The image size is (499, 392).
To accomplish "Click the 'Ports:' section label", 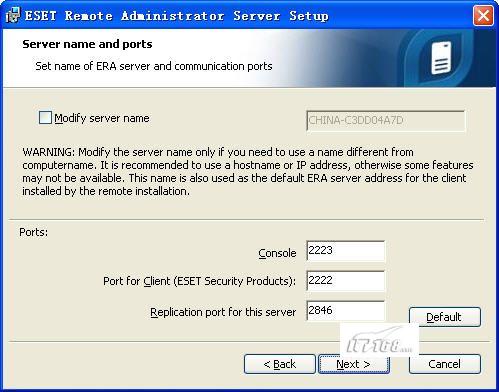I will (x=33, y=232).
